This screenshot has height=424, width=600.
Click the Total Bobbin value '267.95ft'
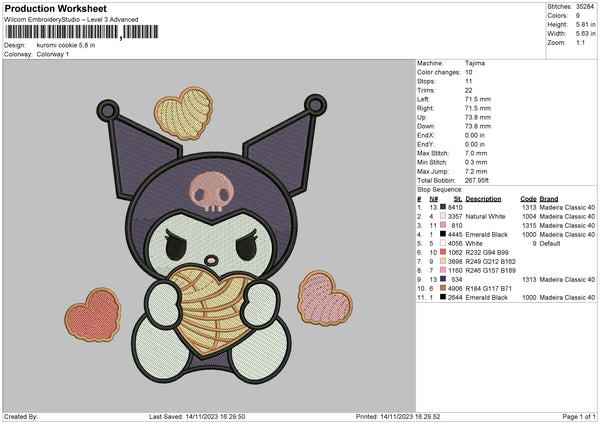tap(477, 180)
